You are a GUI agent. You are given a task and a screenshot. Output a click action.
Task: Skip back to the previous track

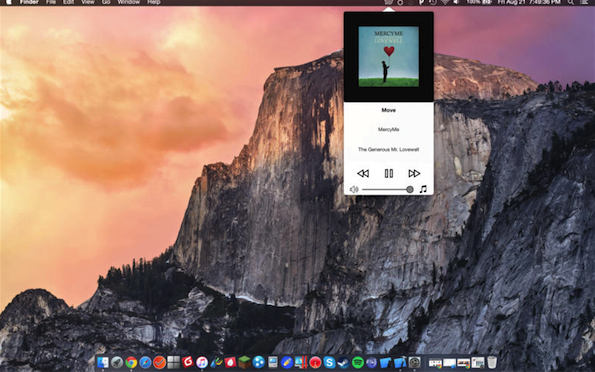click(363, 173)
